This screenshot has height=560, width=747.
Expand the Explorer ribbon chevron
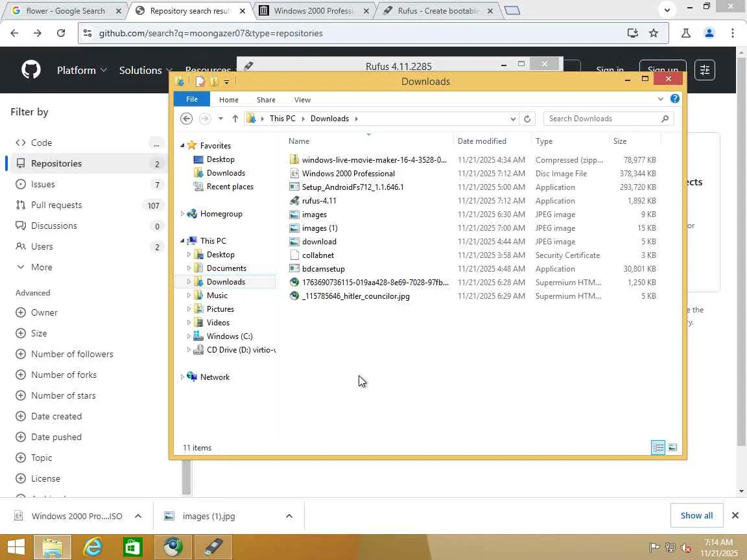[660, 99]
